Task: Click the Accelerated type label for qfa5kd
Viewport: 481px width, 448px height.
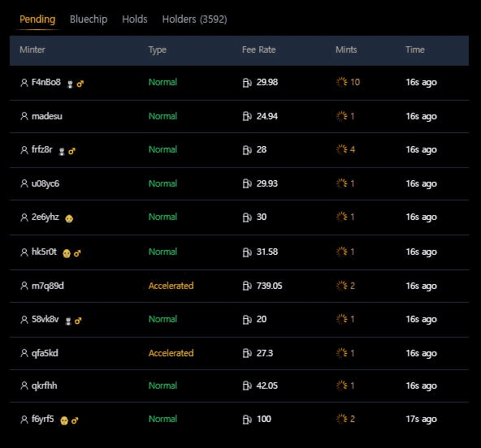Action: pos(171,353)
